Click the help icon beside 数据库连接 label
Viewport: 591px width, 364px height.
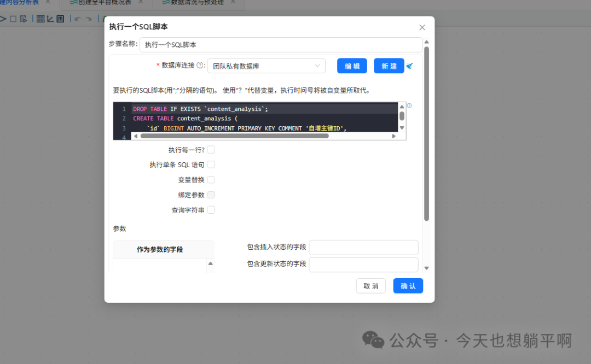(200, 65)
